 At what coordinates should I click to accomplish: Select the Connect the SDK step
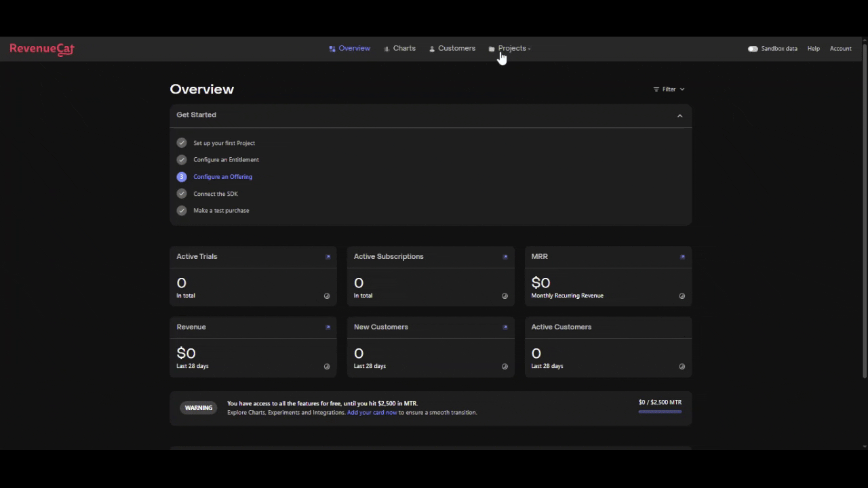point(216,194)
